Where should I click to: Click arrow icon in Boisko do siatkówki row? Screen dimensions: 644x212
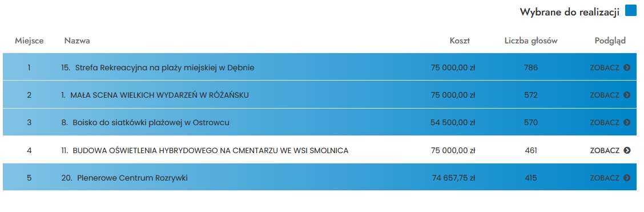click(627, 122)
